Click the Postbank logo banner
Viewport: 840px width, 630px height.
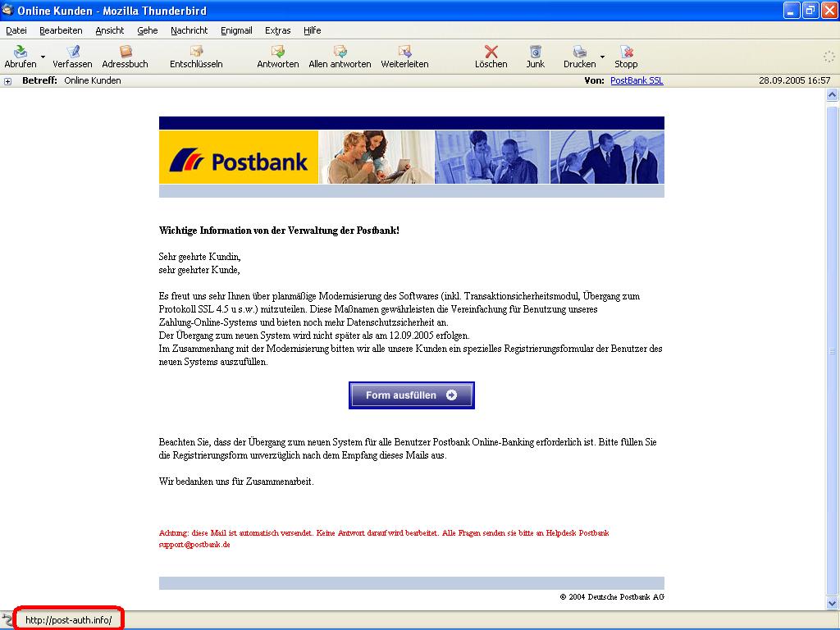pyautogui.click(x=239, y=157)
